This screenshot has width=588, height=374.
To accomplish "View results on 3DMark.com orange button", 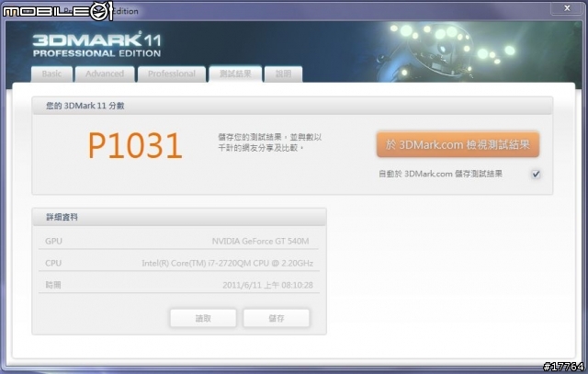I will point(458,144).
